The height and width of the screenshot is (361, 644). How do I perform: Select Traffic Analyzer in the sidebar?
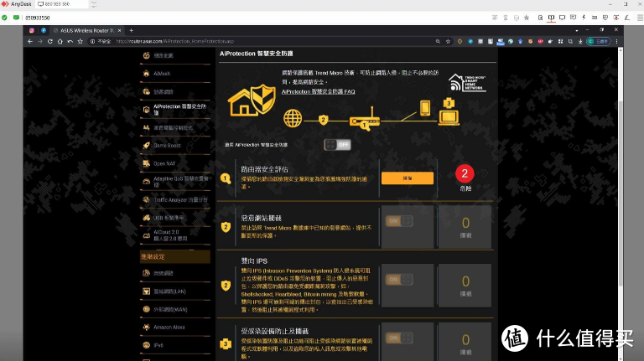click(x=174, y=200)
